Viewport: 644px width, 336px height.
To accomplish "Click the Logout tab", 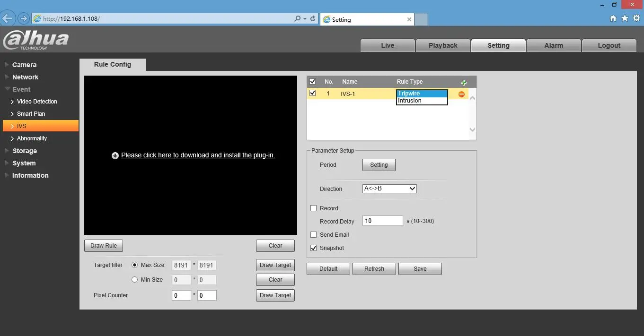I will point(609,45).
